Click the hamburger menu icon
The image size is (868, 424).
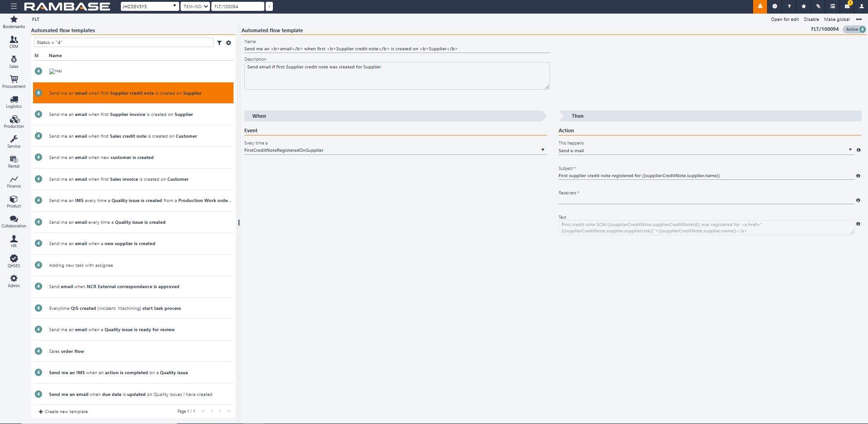pos(14,6)
